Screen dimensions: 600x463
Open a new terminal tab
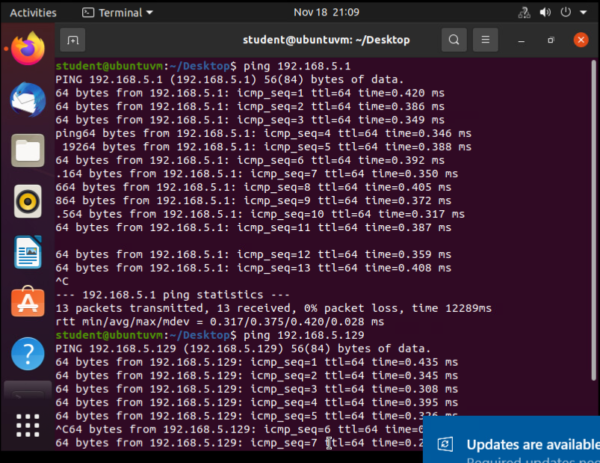(73, 40)
